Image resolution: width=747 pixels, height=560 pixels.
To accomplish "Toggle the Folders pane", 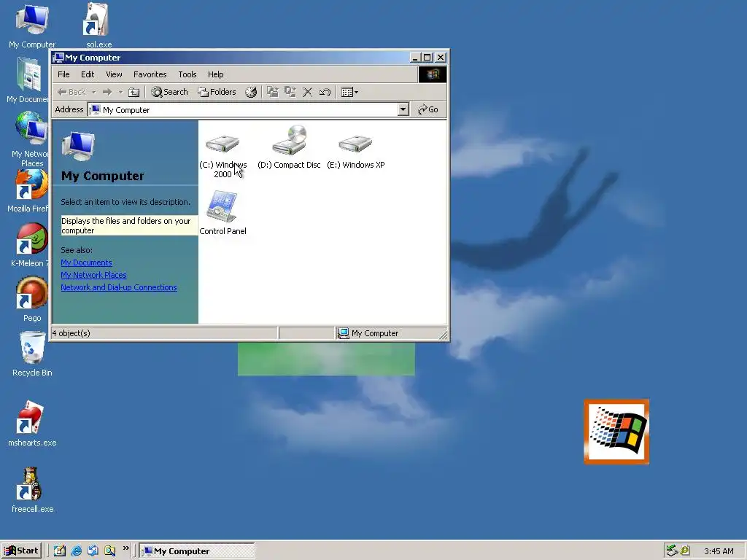I will tap(217, 92).
